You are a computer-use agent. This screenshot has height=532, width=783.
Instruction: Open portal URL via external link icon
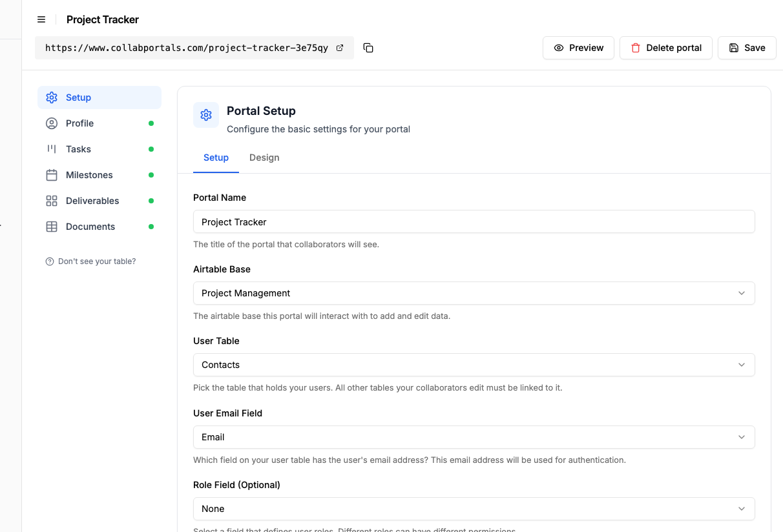click(x=340, y=48)
